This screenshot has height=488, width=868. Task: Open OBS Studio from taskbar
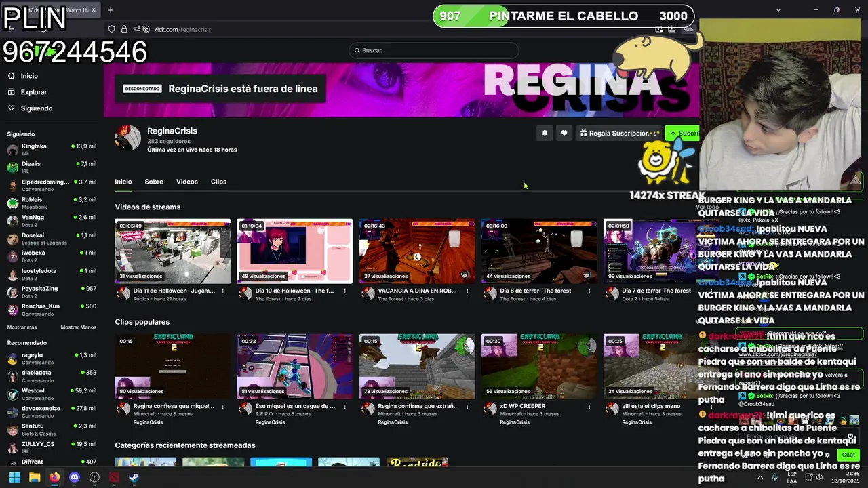click(x=94, y=477)
